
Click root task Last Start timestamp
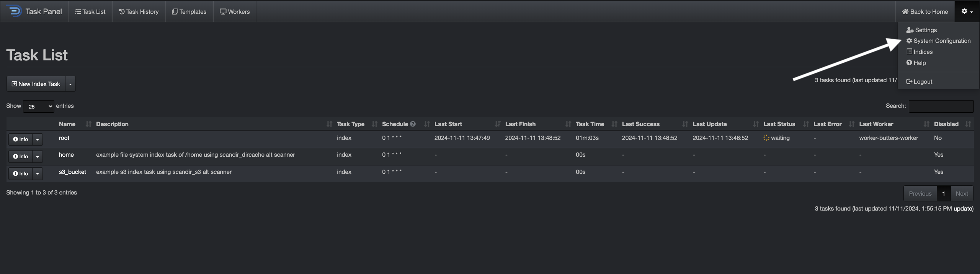[462, 138]
